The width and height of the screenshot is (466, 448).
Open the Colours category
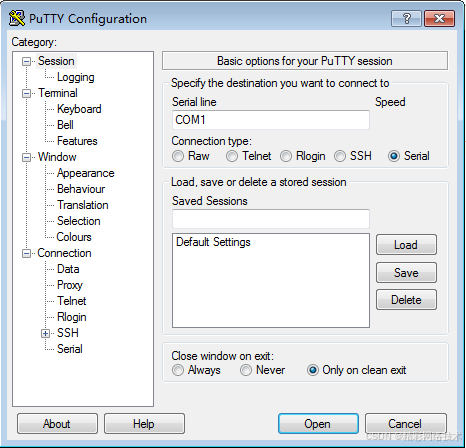74,237
